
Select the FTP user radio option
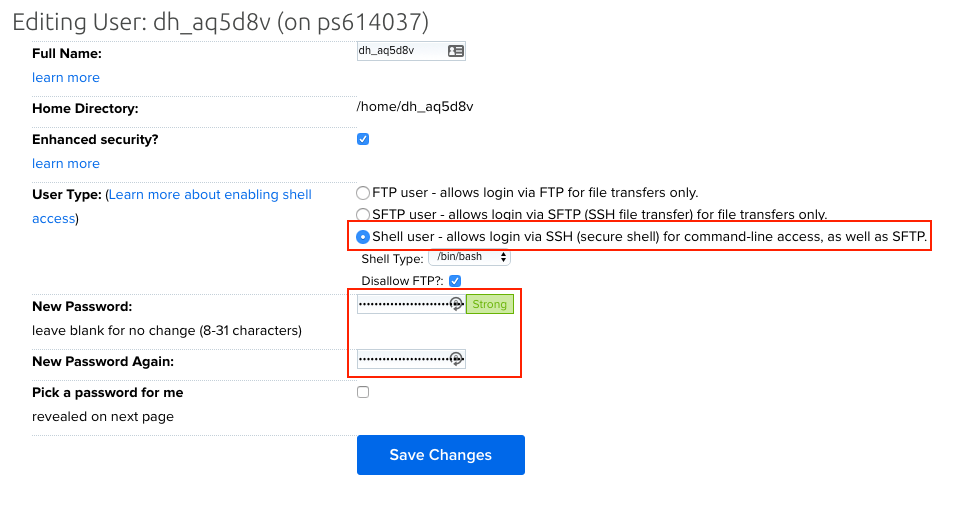pyautogui.click(x=363, y=192)
